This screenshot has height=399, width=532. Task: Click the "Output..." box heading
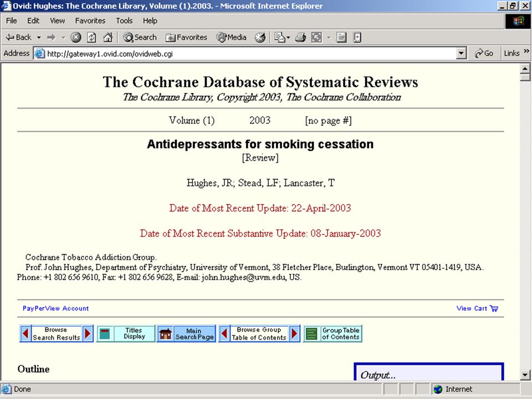pos(378,375)
